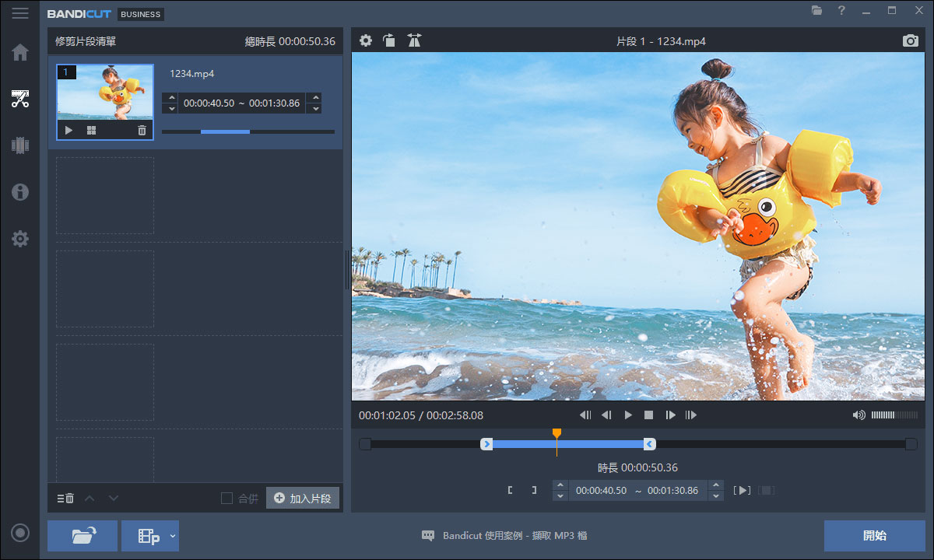
Task: Open the hamburger menu
Action: (19, 13)
